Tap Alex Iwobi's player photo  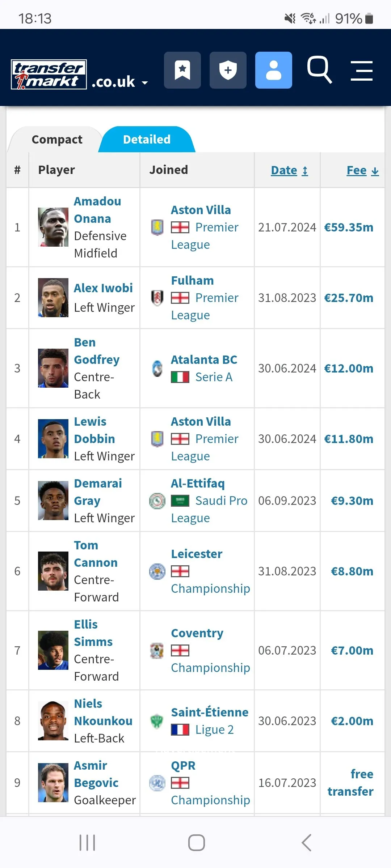[53, 298]
